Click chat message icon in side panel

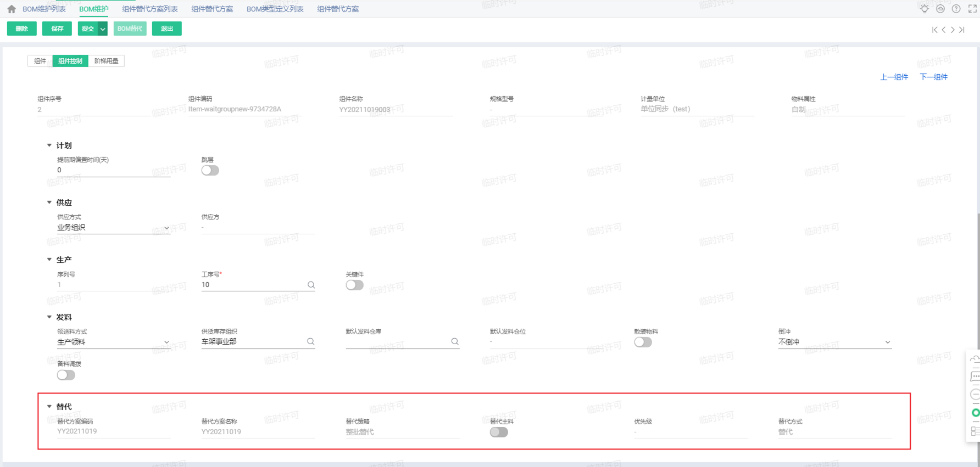click(975, 376)
